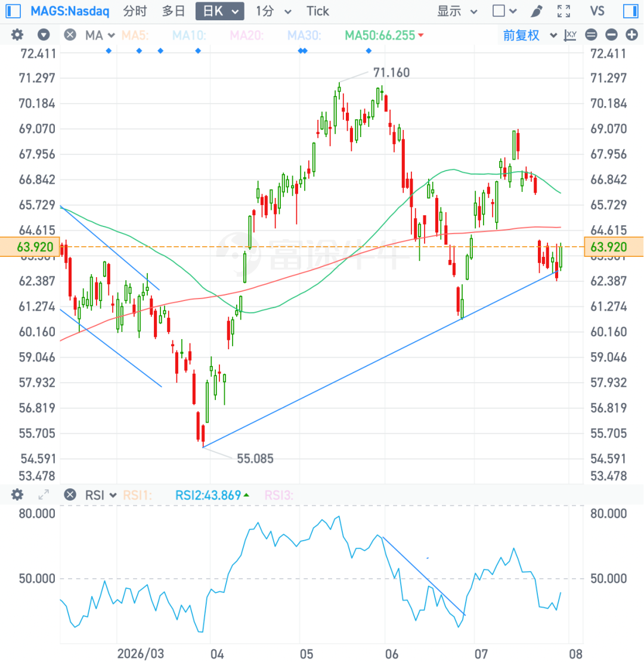The image size is (644, 664).
Task: Toggle the MA20 line
Action: coord(247,35)
